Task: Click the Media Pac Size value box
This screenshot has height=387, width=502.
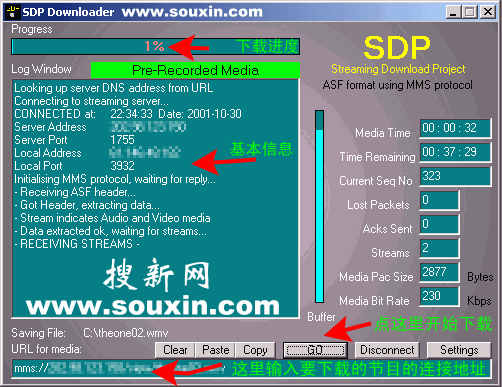Action: coord(440,272)
